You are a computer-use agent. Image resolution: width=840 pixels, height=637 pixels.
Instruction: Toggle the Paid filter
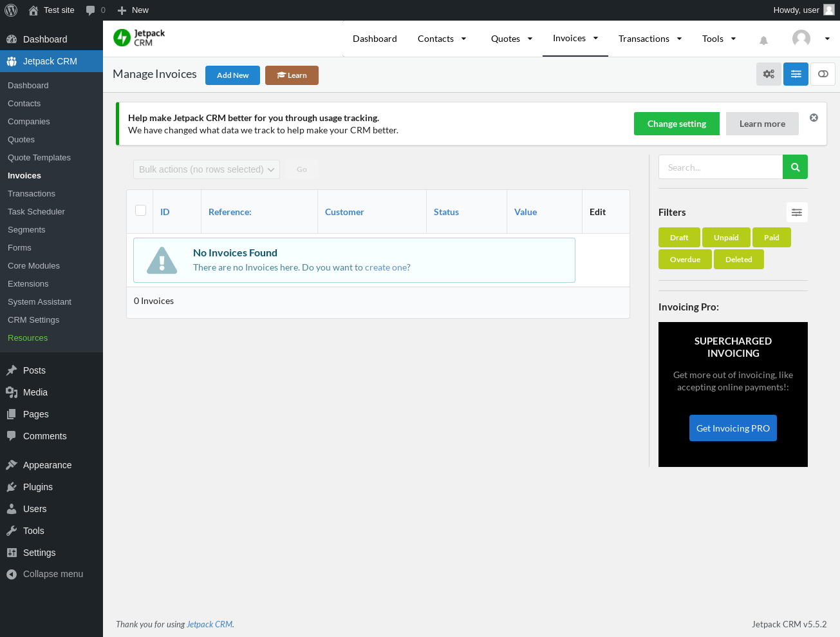click(772, 238)
